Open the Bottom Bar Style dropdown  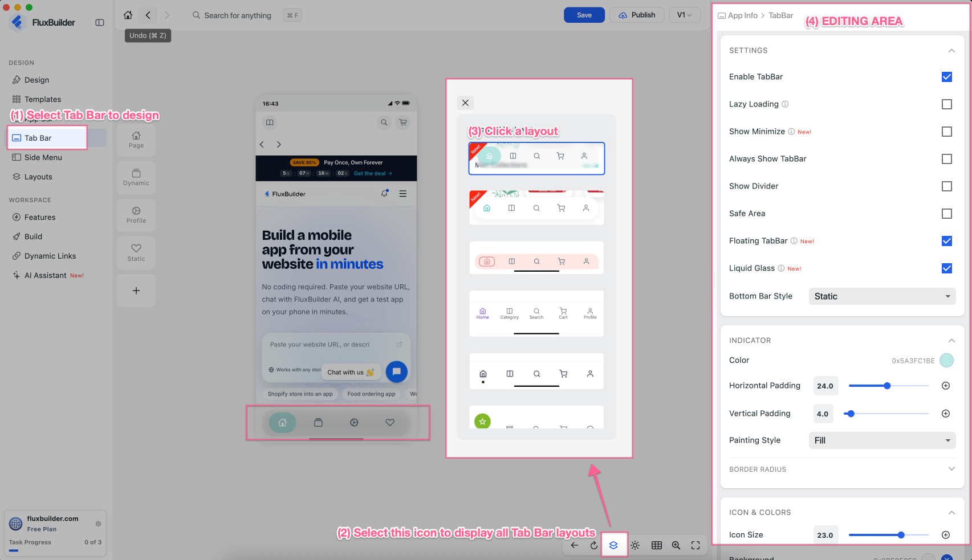click(882, 296)
